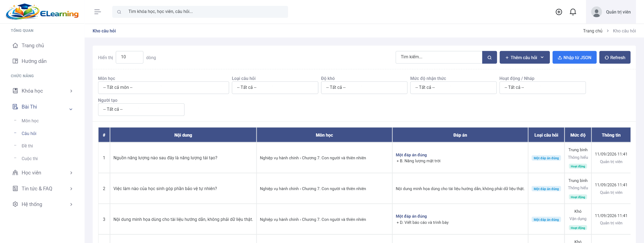644x243 pixels.
Task: Open the Môn học filter dropdown
Action: click(163, 87)
